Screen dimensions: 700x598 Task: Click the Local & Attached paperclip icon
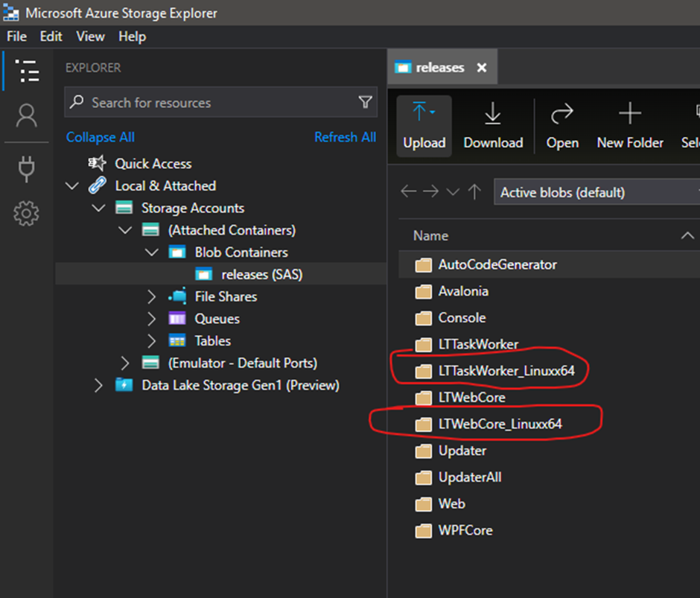(98, 185)
